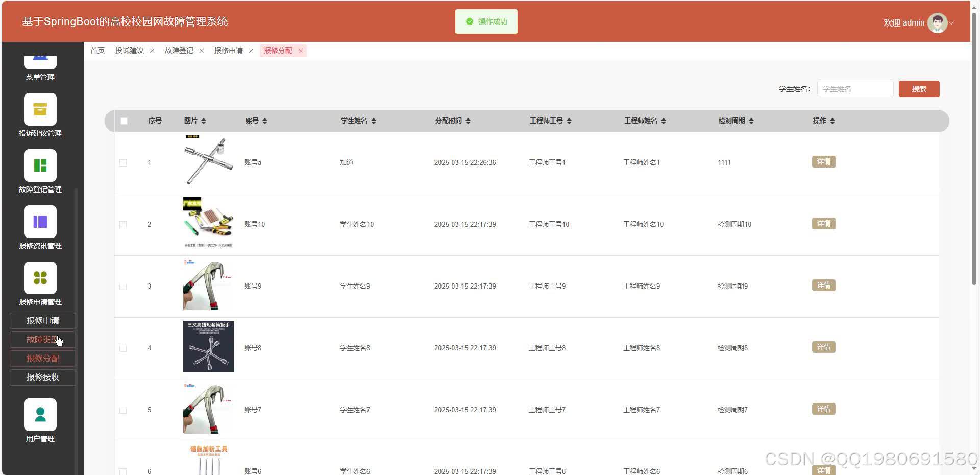Open 故障登记管理 sidebar icon

point(40,165)
